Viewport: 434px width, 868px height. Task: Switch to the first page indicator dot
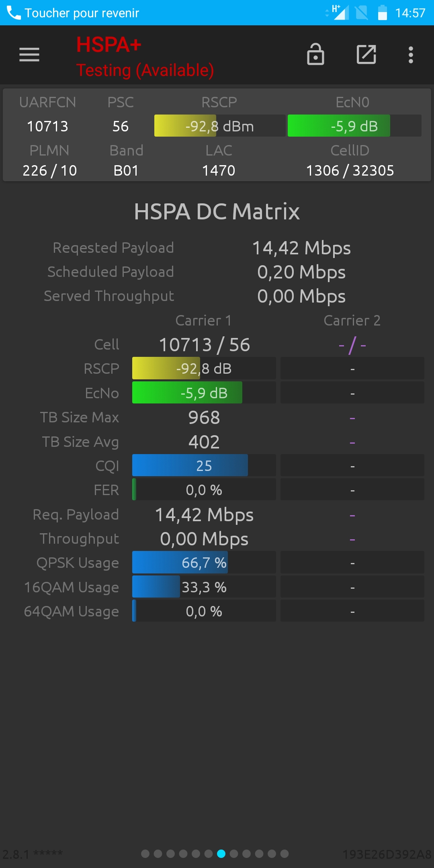point(145,854)
